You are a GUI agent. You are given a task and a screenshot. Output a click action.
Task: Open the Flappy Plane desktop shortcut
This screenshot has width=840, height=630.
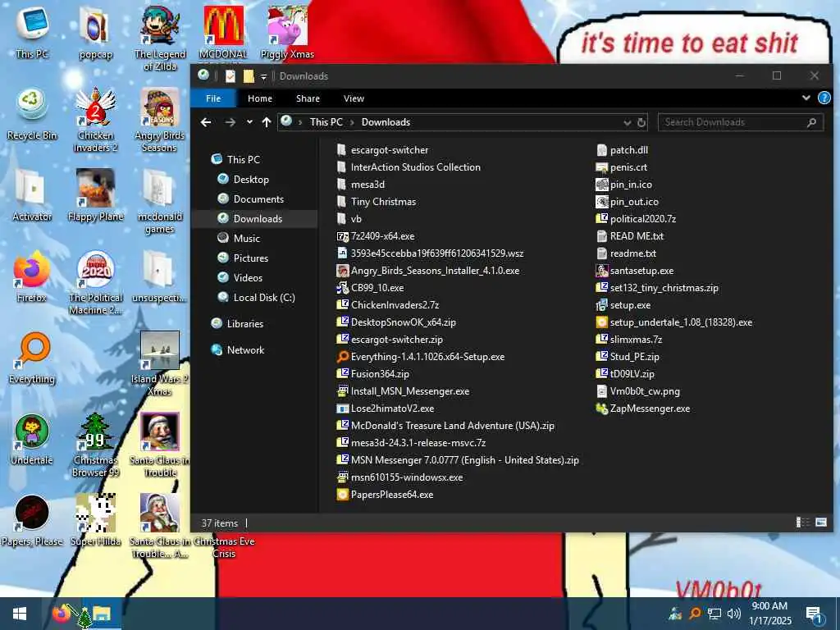tap(95, 195)
